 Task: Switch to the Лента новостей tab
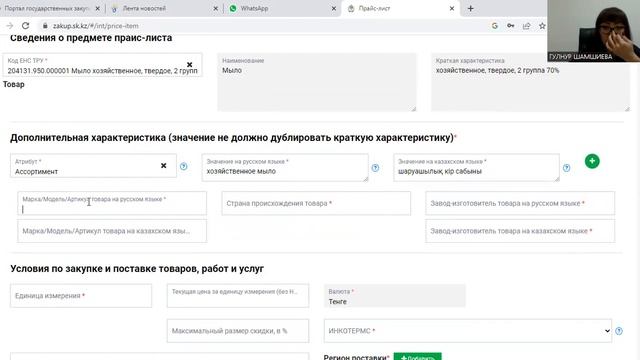(163, 8)
